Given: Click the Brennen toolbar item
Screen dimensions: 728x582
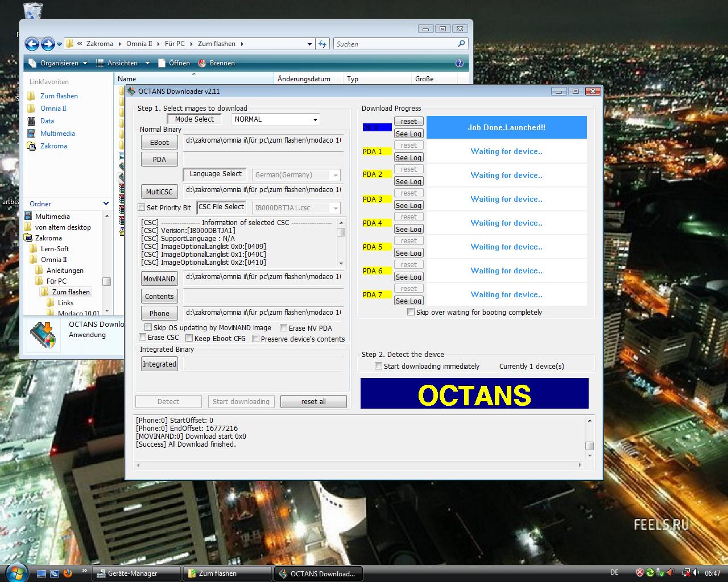Looking at the screenshot, I should click(x=216, y=63).
